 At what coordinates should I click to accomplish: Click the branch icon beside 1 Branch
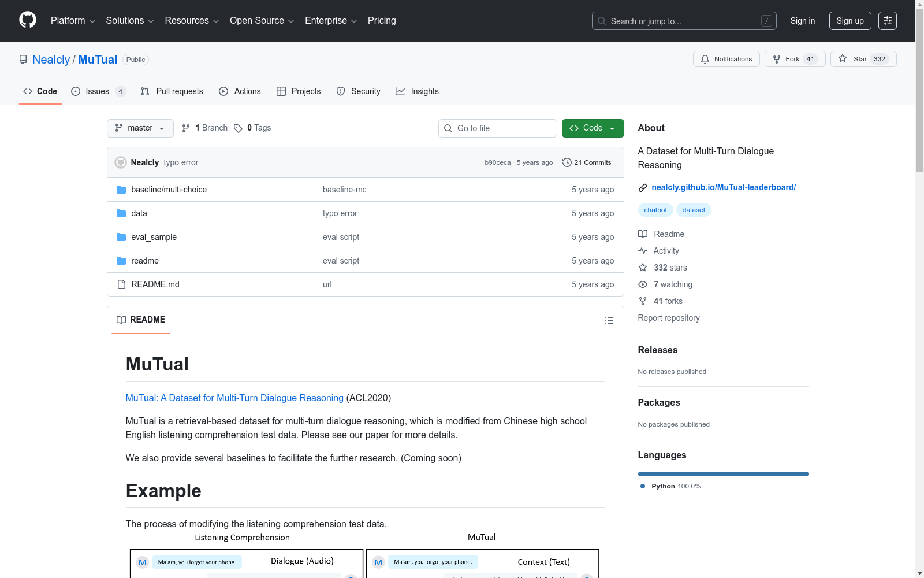(186, 128)
